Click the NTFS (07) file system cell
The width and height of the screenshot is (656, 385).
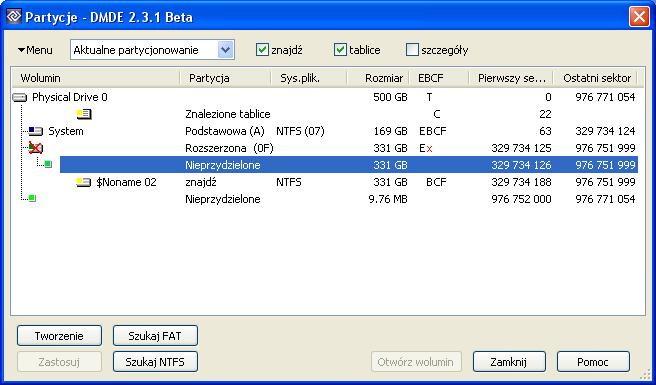tap(300, 131)
